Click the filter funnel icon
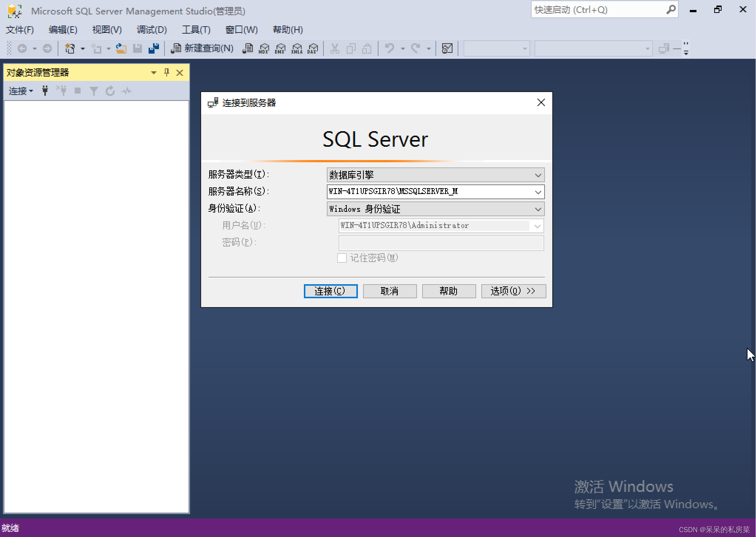Image resolution: width=756 pixels, height=537 pixels. [x=94, y=91]
